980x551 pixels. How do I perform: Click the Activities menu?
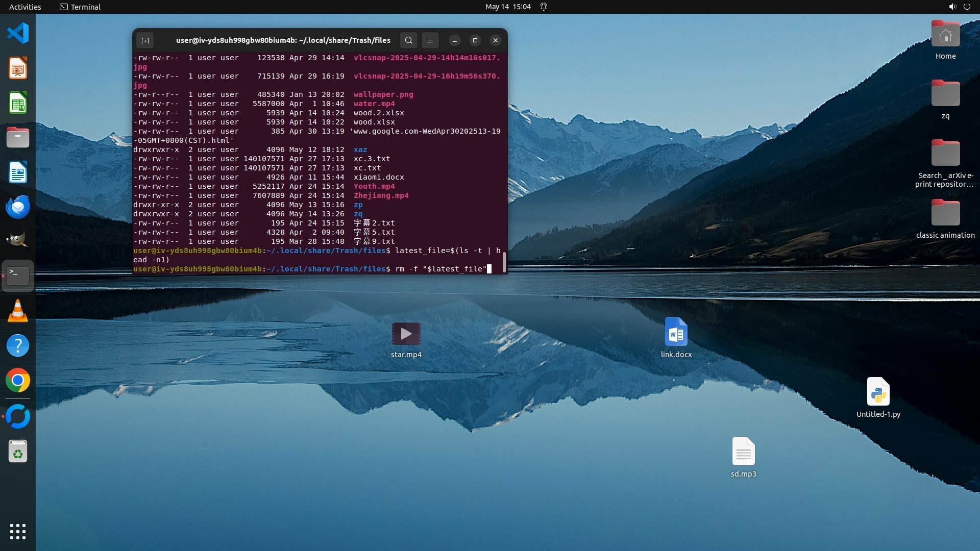[x=25, y=7]
